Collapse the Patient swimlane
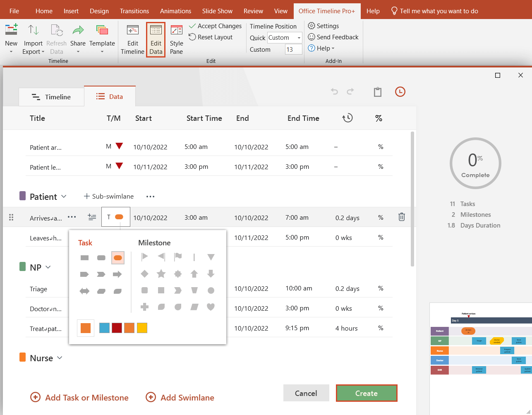 (65, 196)
